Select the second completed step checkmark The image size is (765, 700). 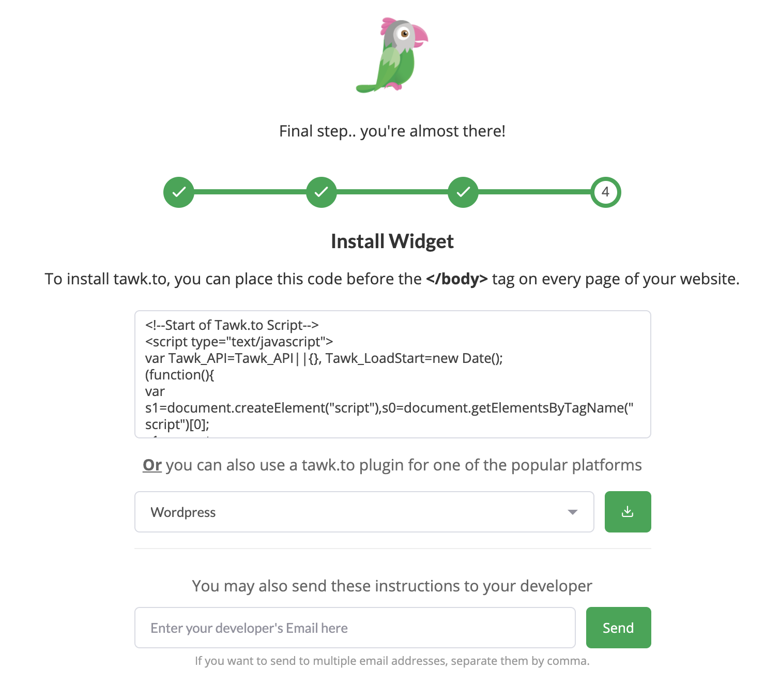click(x=321, y=192)
